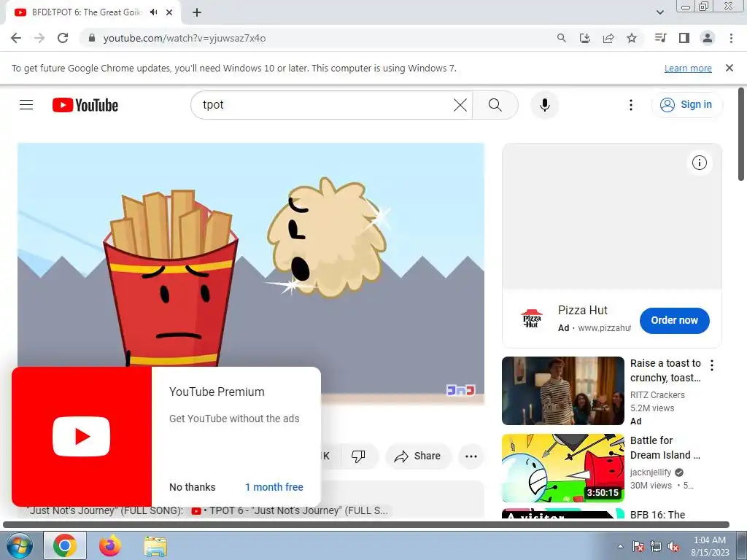Toggle Chrome's side panel icon
This screenshot has height=560, width=747.
click(x=684, y=38)
